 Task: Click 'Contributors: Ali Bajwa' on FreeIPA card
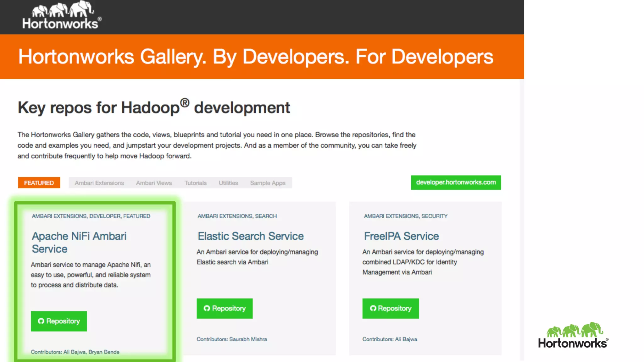[x=390, y=339]
